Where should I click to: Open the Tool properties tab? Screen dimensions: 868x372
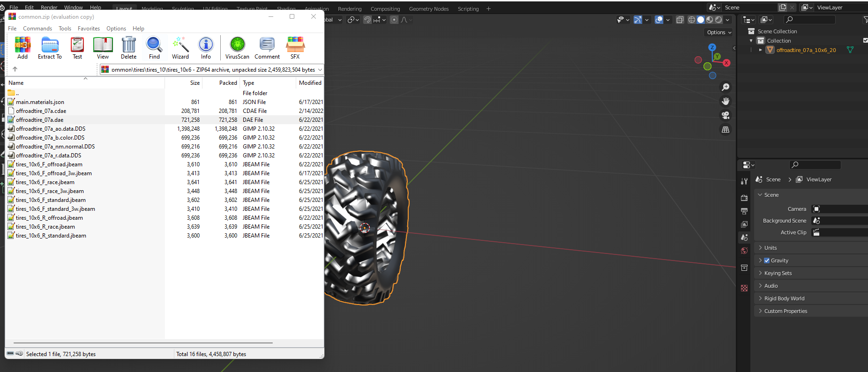[x=744, y=181]
